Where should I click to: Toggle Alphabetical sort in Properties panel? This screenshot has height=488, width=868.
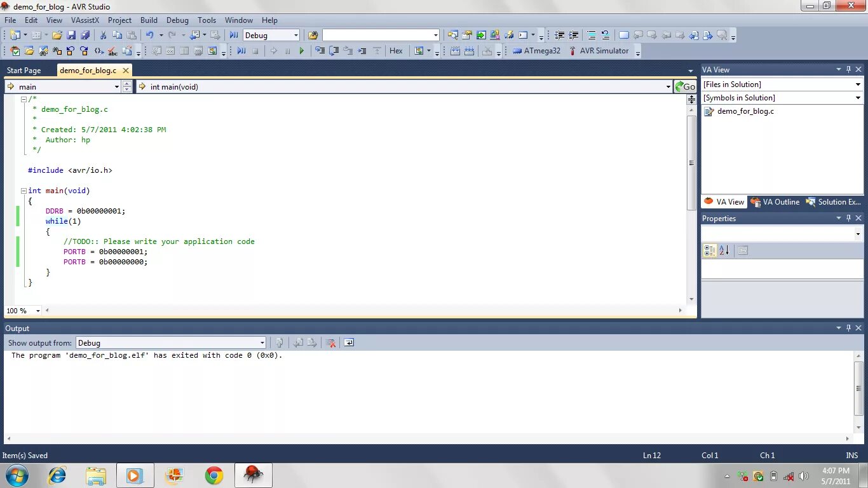(x=724, y=250)
